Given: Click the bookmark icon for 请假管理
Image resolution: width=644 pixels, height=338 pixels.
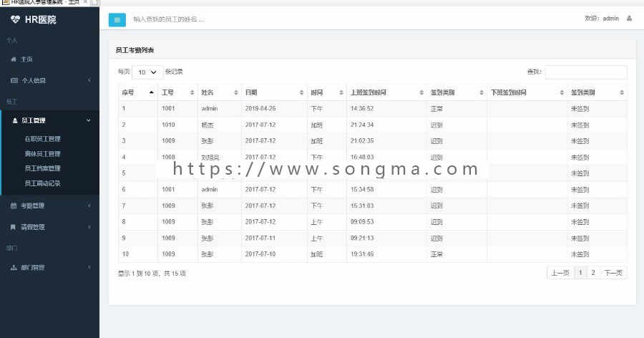Looking at the screenshot, I should (x=13, y=227).
